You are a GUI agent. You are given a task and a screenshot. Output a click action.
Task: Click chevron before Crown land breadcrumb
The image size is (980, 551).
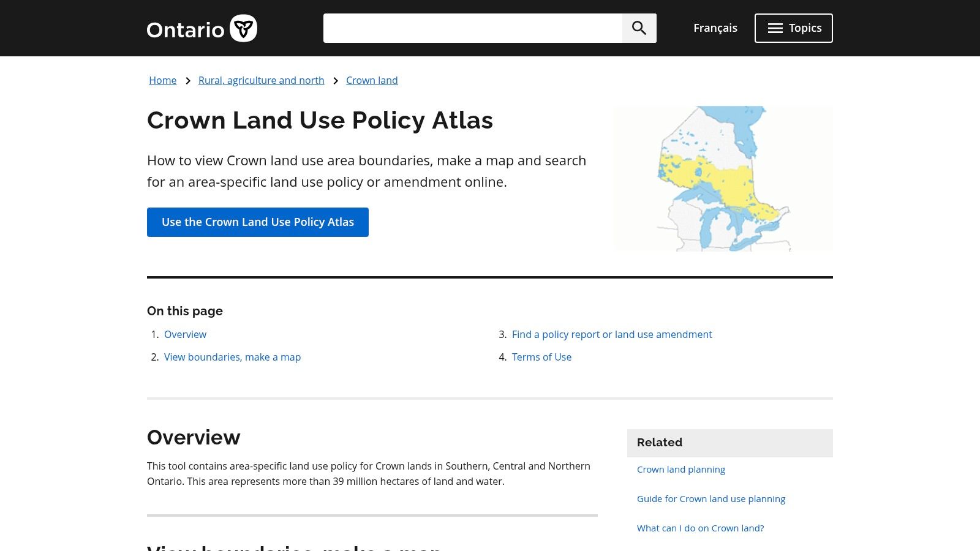click(335, 81)
